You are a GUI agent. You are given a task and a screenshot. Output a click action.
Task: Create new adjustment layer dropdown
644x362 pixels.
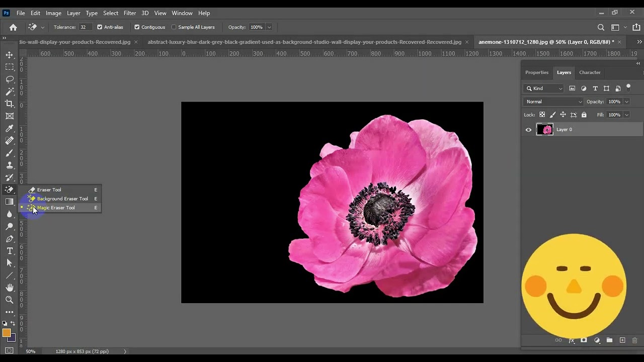click(x=597, y=340)
